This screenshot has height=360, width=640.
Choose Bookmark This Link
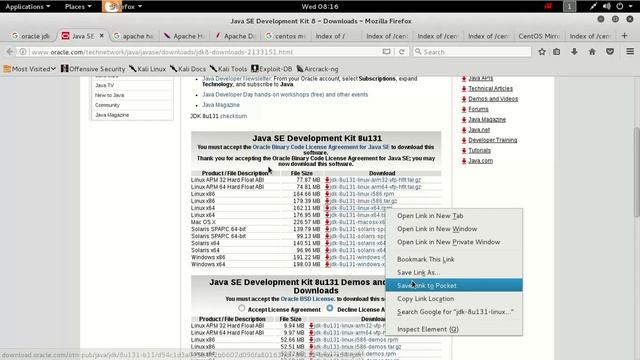click(x=454, y=259)
